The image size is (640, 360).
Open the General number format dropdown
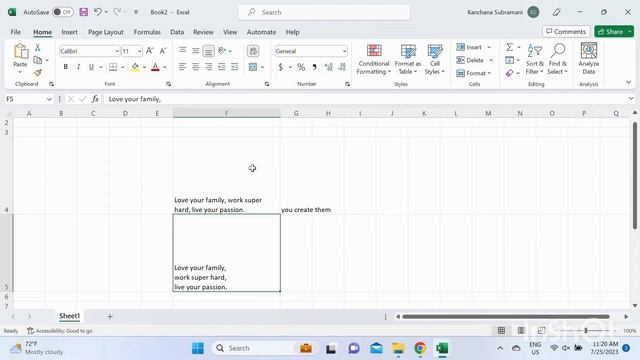coord(344,51)
